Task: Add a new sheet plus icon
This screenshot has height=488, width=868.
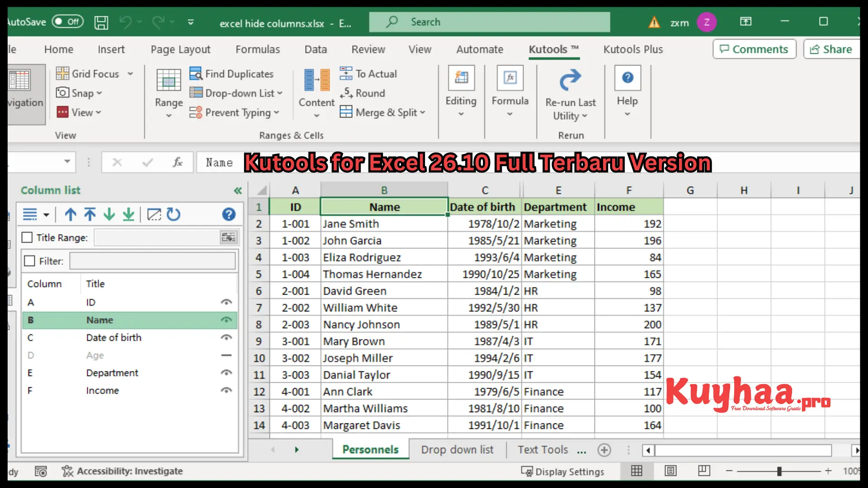Action: [x=604, y=450]
